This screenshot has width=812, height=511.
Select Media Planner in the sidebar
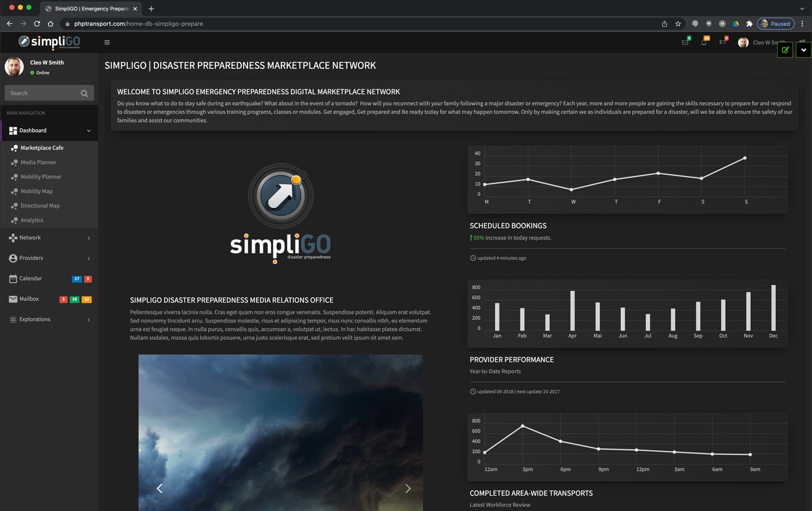point(38,162)
